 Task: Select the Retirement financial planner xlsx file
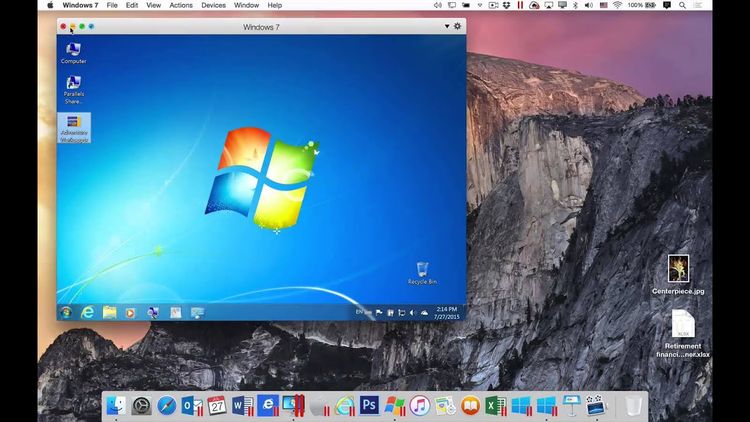(x=683, y=333)
